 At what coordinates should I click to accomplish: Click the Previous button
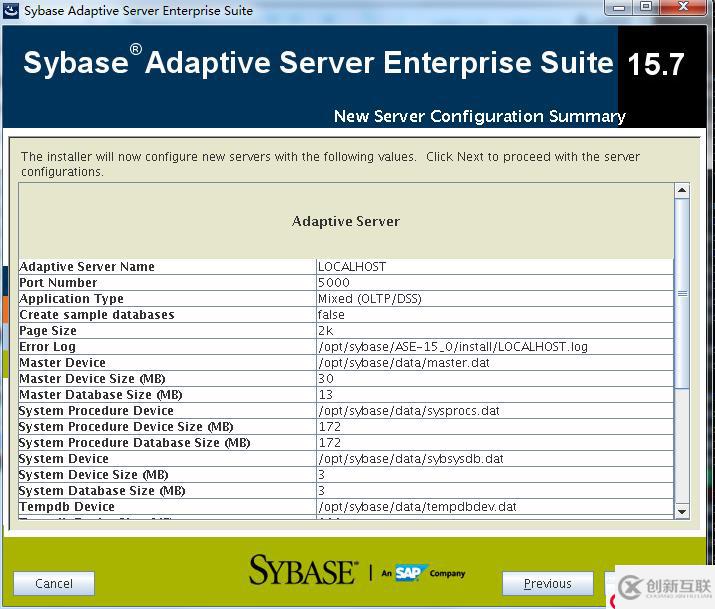point(548,583)
